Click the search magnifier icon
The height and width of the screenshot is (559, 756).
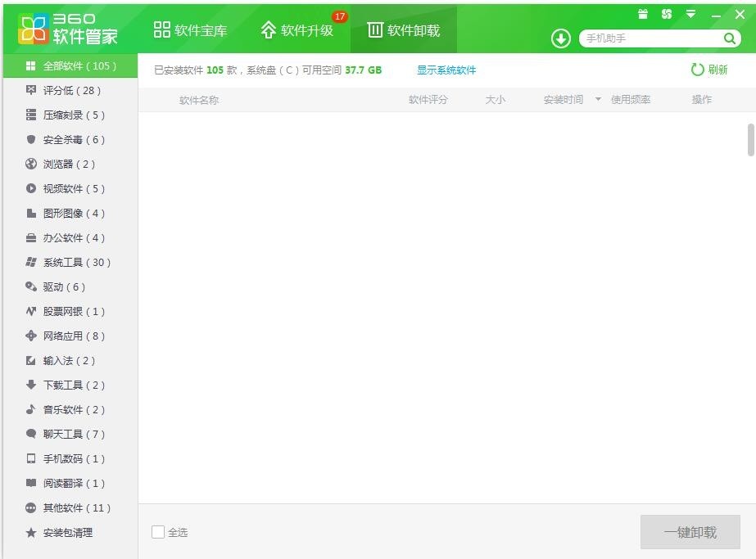pyautogui.click(x=729, y=38)
